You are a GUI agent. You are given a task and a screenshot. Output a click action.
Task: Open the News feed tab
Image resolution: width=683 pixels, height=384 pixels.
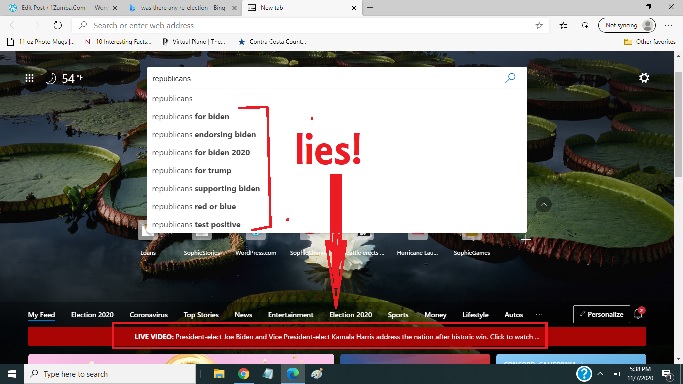point(243,314)
